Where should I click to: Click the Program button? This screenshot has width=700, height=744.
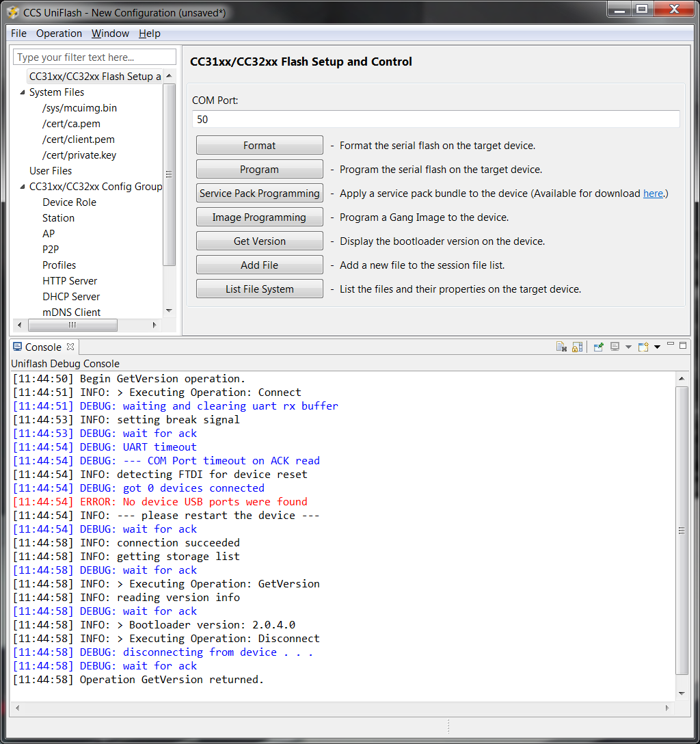(259, 170)
